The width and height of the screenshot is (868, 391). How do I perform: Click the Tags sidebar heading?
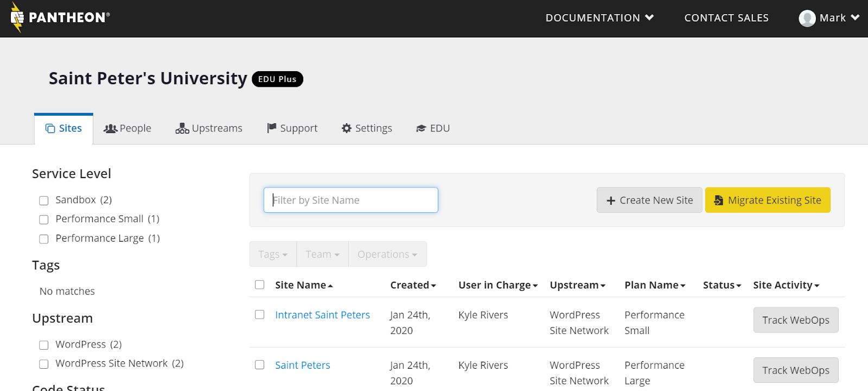46,266
